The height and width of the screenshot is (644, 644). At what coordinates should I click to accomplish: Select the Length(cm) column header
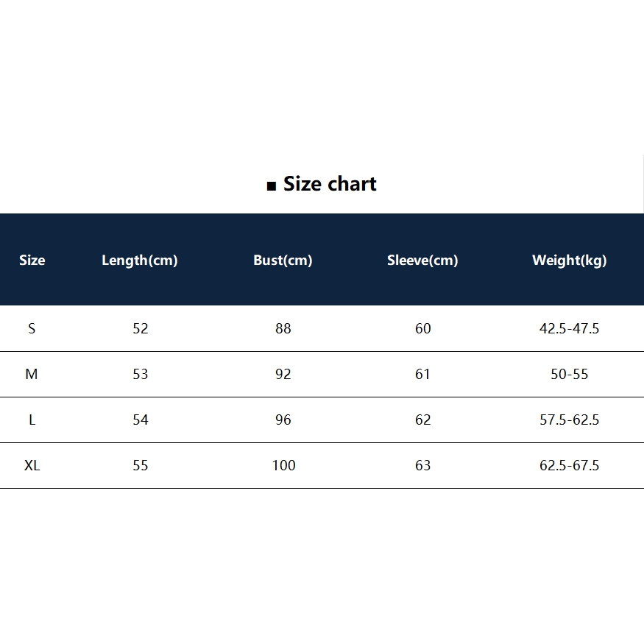tap(140, 261)
